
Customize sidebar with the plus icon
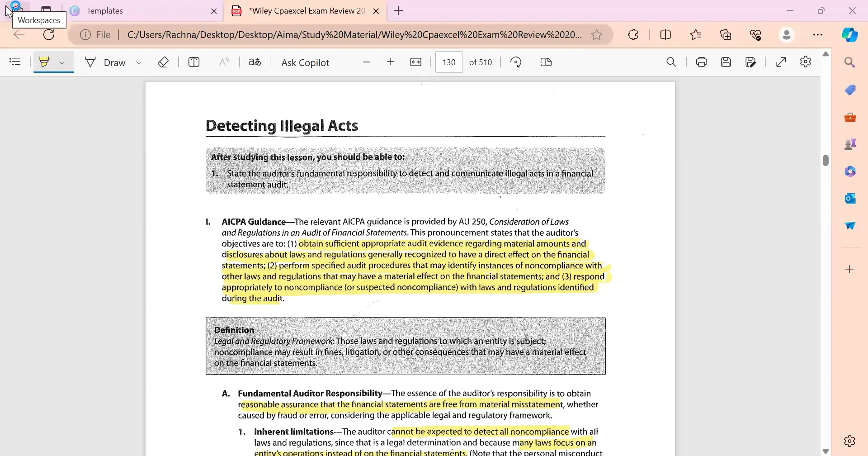850,269
